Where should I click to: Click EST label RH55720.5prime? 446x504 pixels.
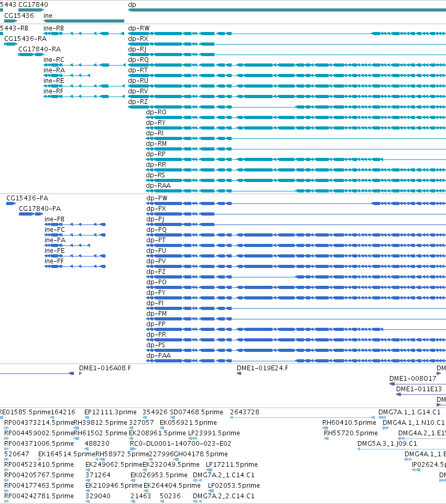pyautogui.click(x=351, y=433)
